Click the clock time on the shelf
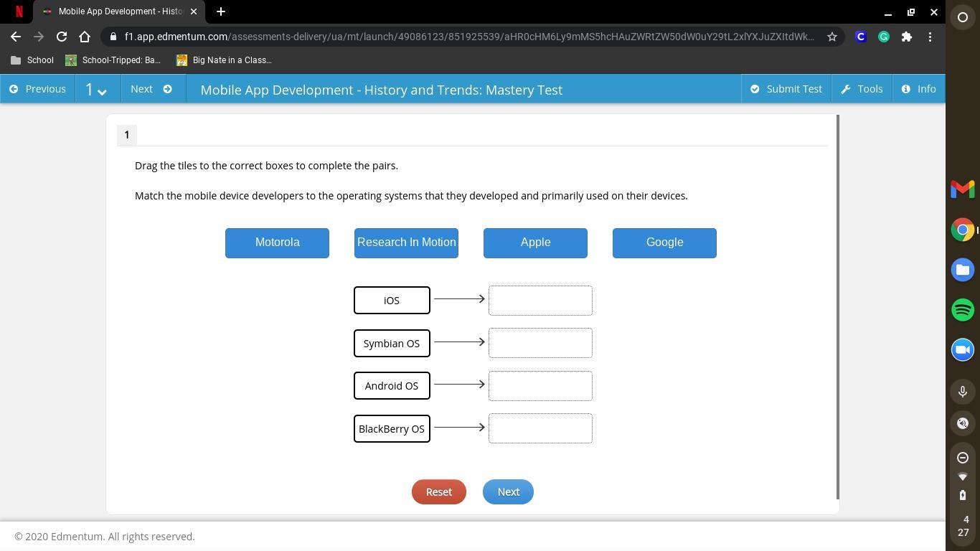This screenshot has height=551, width=980. coord(963,526)
